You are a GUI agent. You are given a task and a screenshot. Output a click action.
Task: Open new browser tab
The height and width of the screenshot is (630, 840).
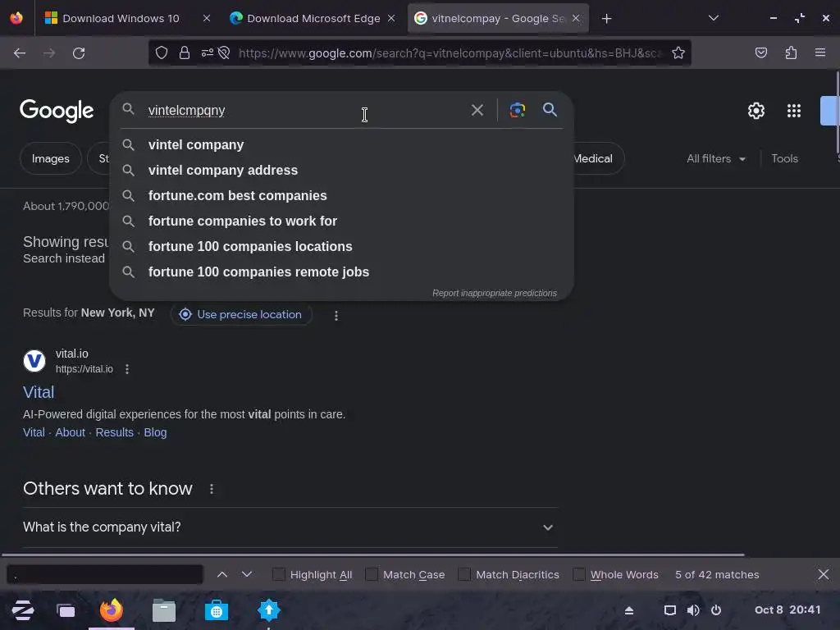pyautogui.click(x=606, y=19)
